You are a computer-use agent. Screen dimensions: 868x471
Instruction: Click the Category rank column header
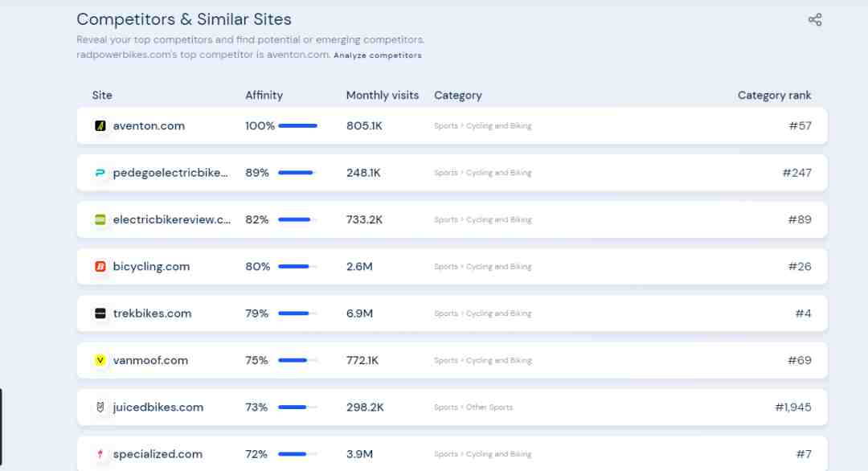[x=775, y=95]
